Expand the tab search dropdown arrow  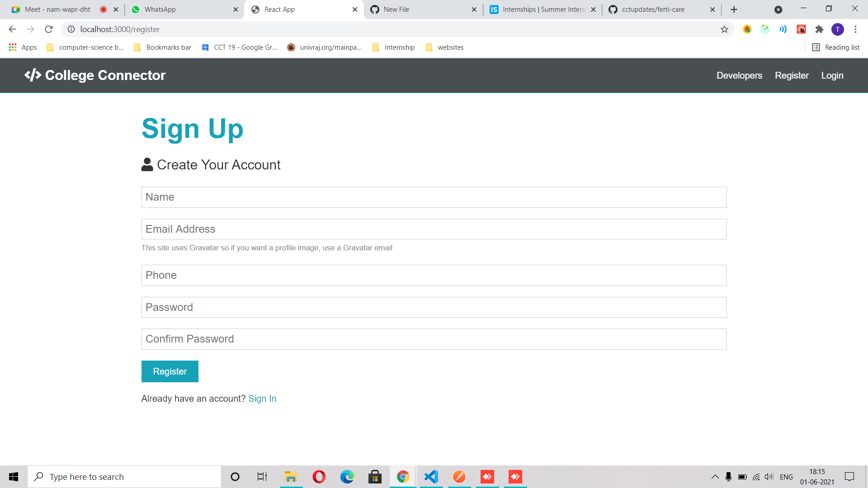point(778,9)
